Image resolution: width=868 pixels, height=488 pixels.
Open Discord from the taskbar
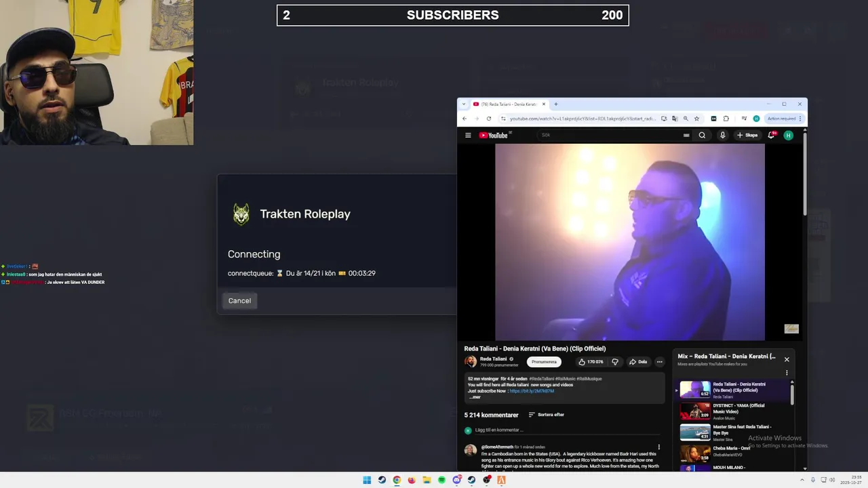(x=456, y=480)
